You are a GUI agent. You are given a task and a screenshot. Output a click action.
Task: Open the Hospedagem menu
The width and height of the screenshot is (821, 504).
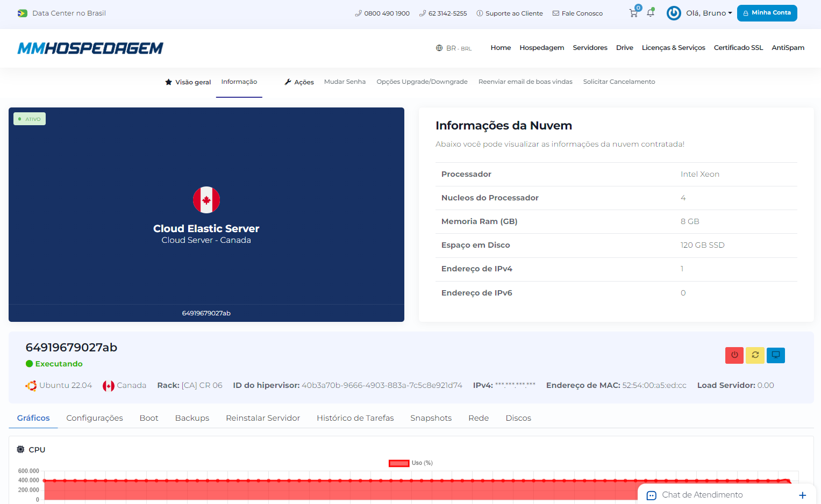click(541, 48)
